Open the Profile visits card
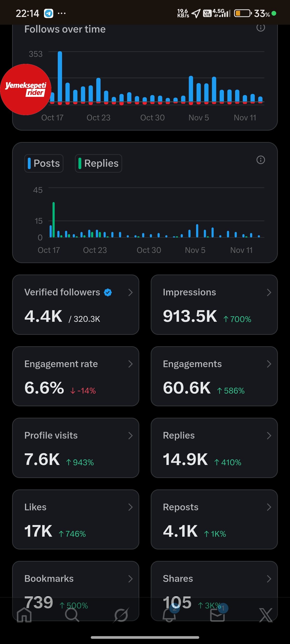 pyautogui.click(x=76, y=448)
